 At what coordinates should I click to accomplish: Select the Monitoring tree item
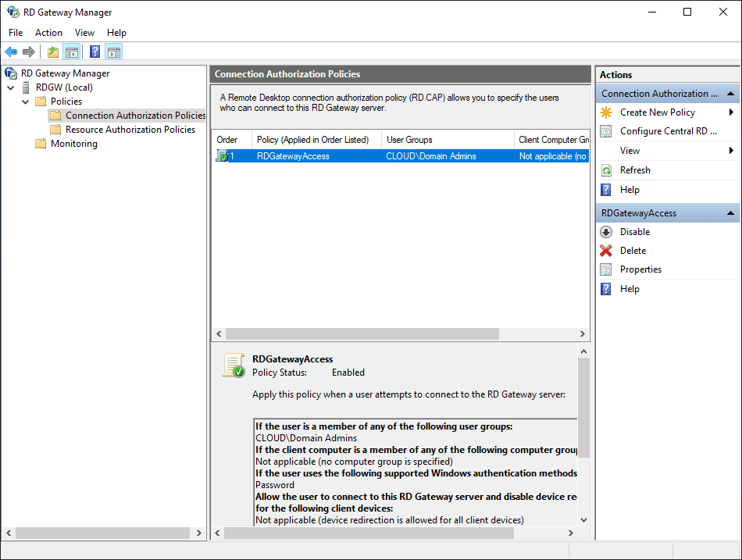click(x=74, y=144)
